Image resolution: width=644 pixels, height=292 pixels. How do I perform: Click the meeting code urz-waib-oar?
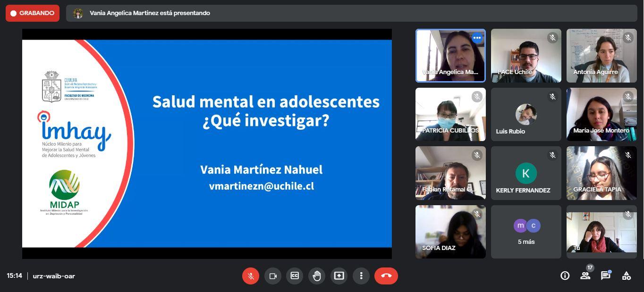coord(54,276)
